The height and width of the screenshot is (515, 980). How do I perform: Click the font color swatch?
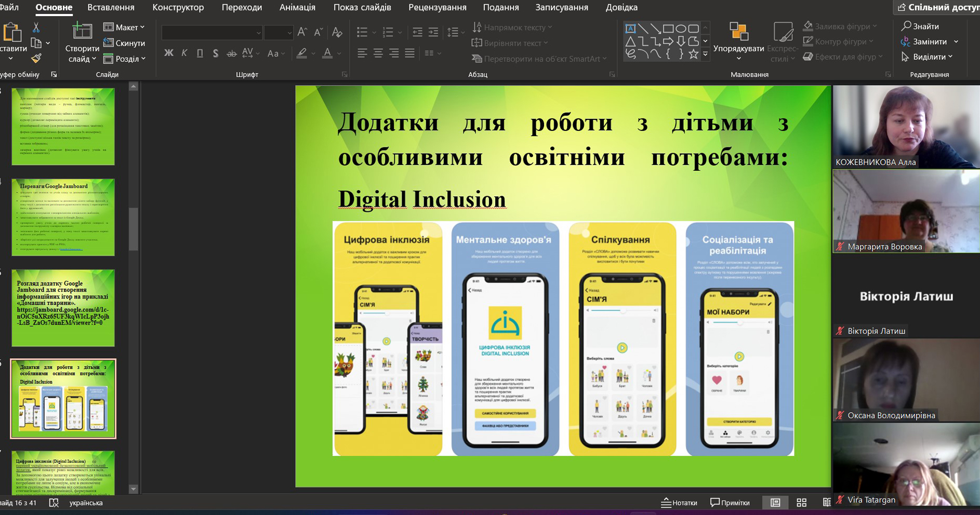coord(327,53)
